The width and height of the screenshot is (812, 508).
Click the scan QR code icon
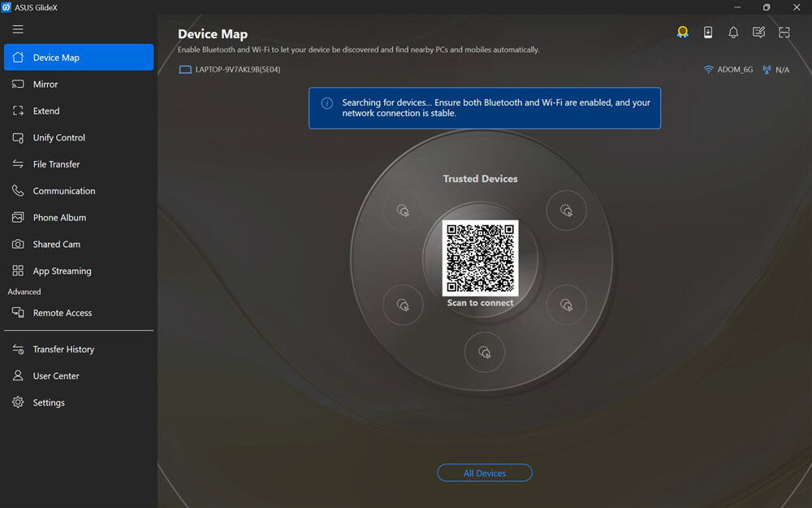[784, 33]
